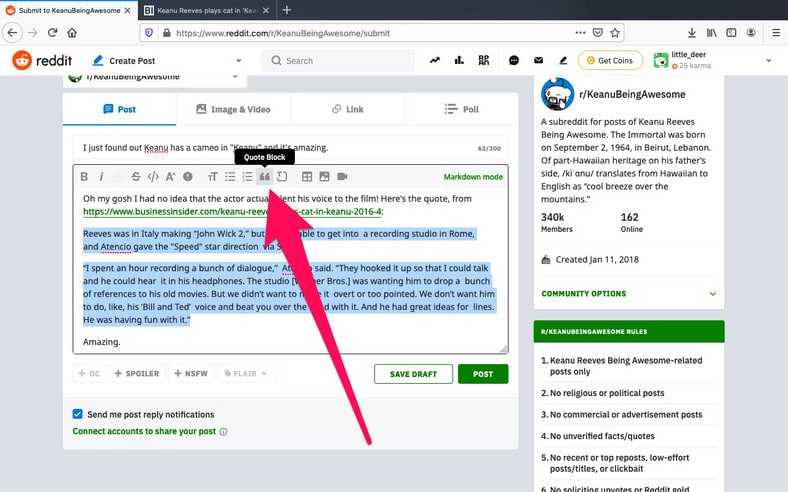This screenshot has width=788, height=492.
Task: Insert a table into post
Action: (x=307, y=176)
